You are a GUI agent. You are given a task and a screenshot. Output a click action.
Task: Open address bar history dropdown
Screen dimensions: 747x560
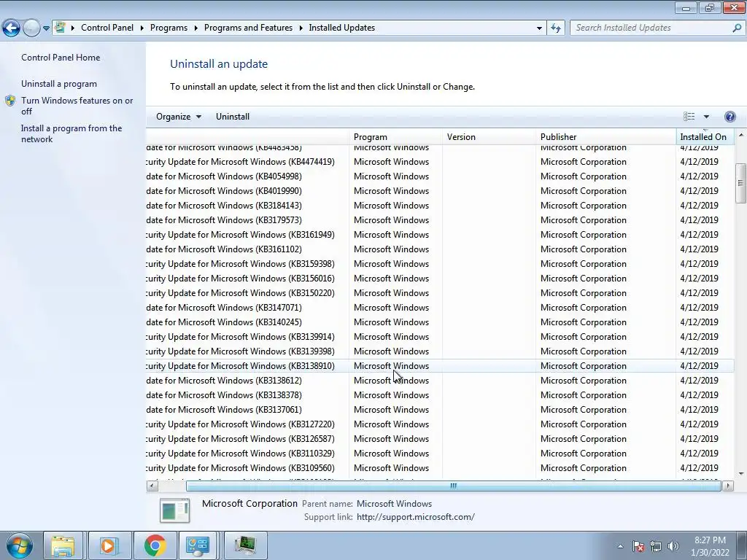point(539,28)
